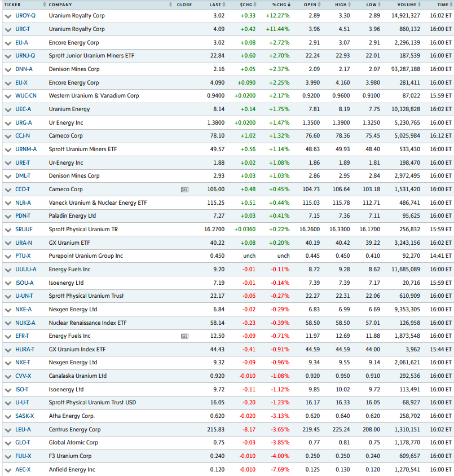
Task: Toggle %CHG descending sort arrow
Action: pos(289,5)
